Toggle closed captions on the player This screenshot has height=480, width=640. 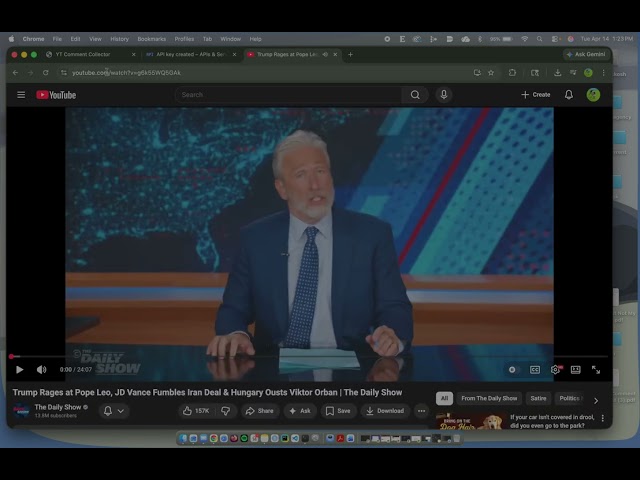click(x=535, y=370)
